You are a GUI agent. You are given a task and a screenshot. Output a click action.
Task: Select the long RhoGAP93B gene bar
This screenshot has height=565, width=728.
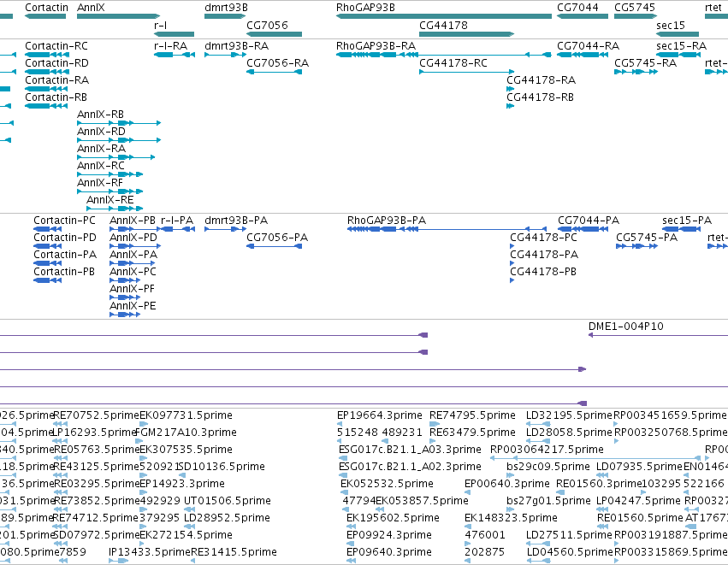tap(444, 16)
